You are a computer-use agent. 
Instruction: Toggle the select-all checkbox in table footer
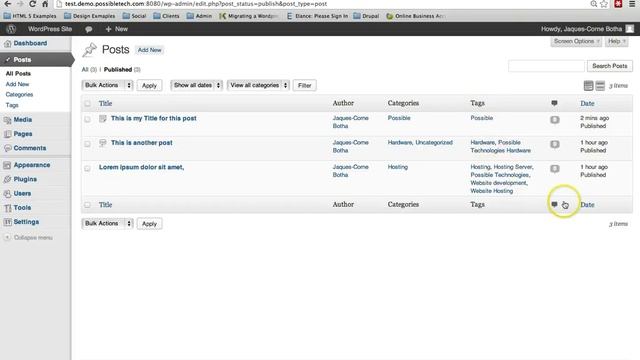(x=87, y=205)
